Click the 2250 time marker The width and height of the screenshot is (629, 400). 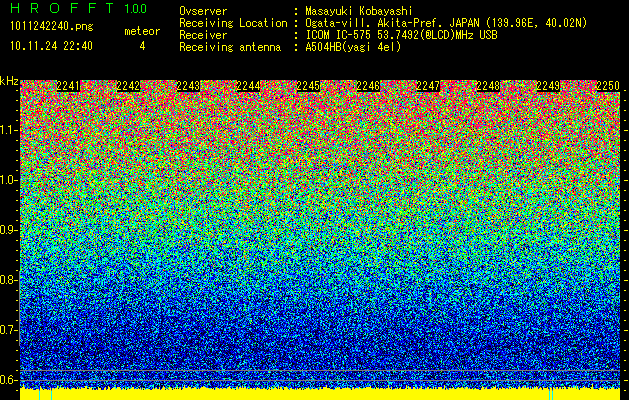click(608, 86)
